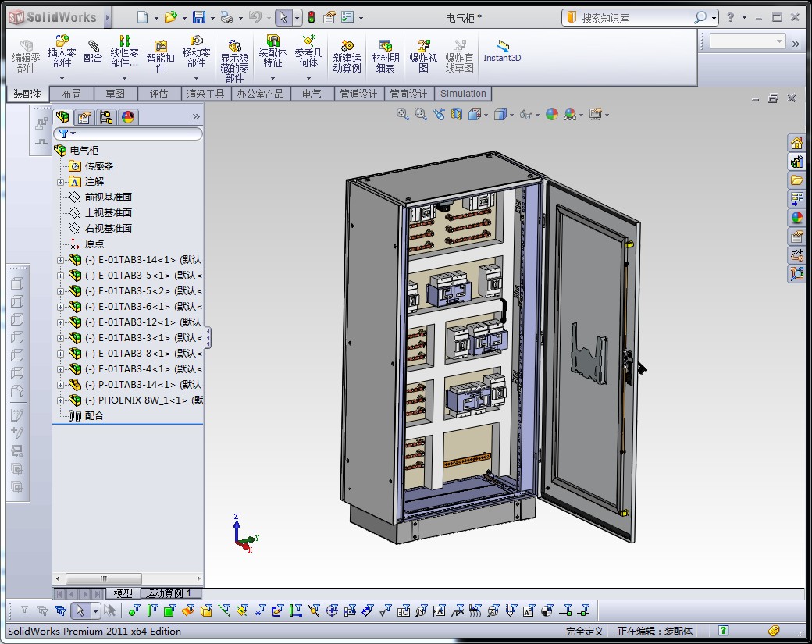Click the 线性零部件 pattern tool
Image resolution: width=812 pixels, height=644 pixels.
tap(124, 52)
